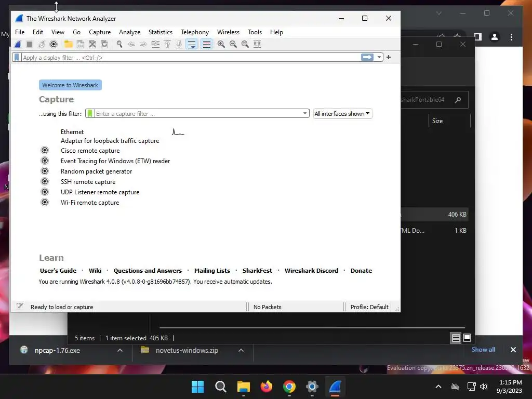Open the Analyze menu
The image size is (532, 399).
pyautogui.click(x=129, y=32)
